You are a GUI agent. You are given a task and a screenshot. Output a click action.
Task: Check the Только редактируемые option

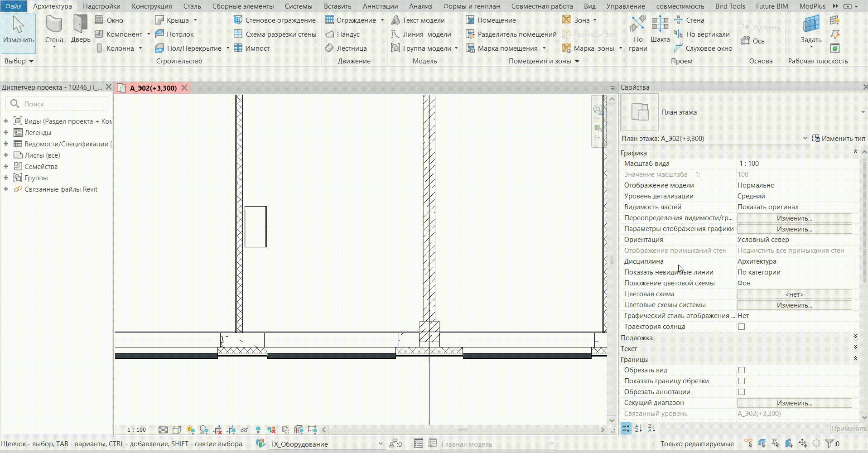tap(656, 443)
